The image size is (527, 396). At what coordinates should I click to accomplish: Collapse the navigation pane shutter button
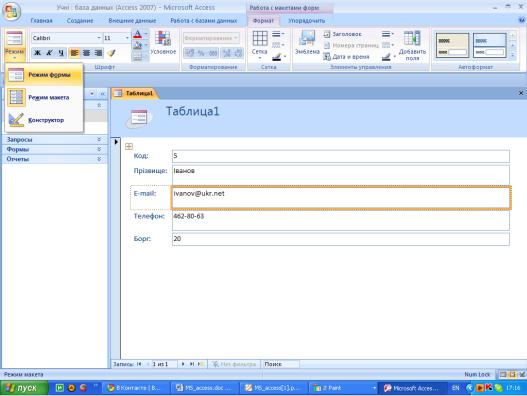103,94
